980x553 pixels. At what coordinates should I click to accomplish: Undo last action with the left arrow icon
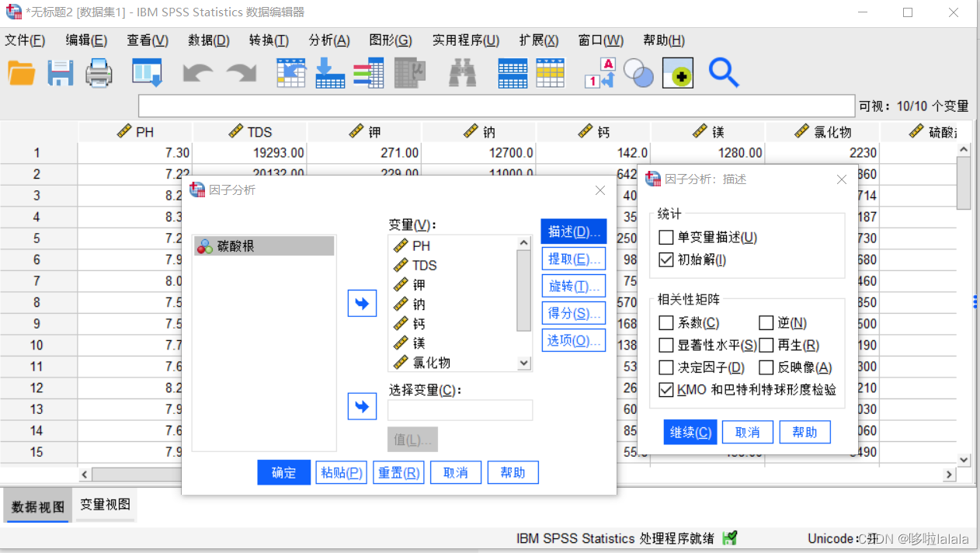198,74
